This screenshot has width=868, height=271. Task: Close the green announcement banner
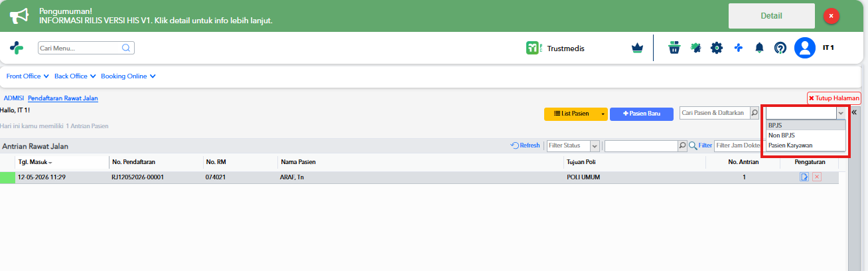click(x=832, y=16)
